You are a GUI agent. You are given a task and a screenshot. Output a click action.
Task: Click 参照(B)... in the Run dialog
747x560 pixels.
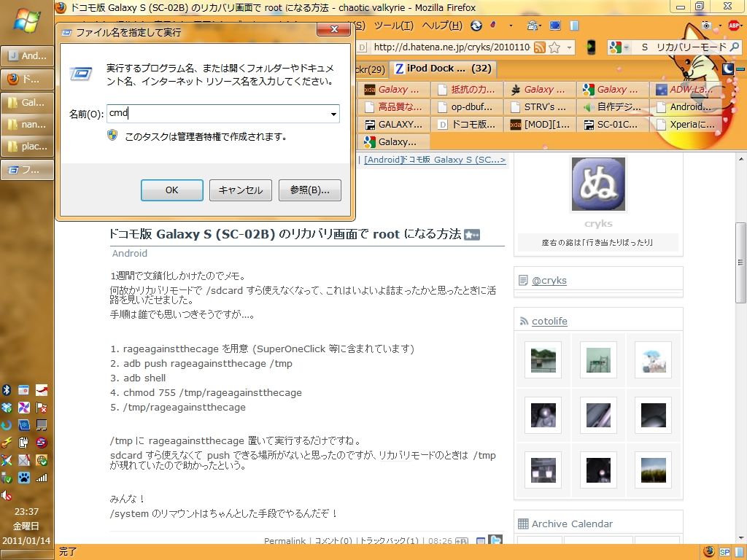tap(309, 190)
